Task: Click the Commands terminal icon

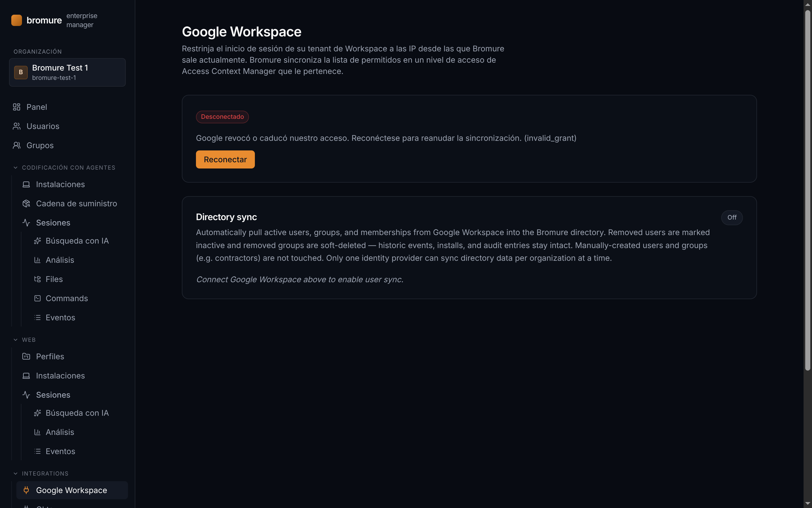Action: point(37,298)
